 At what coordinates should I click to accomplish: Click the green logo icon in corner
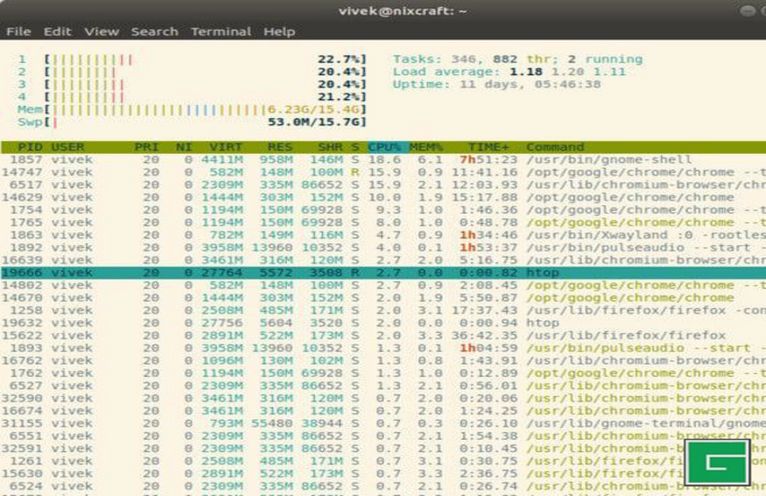pos(717,463)
